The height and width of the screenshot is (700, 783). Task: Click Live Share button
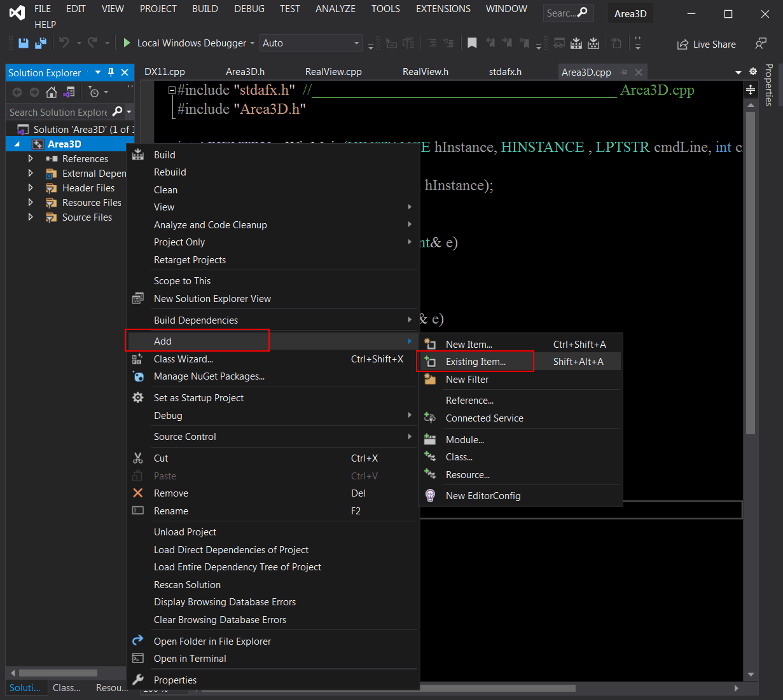[x=706, y=44]
